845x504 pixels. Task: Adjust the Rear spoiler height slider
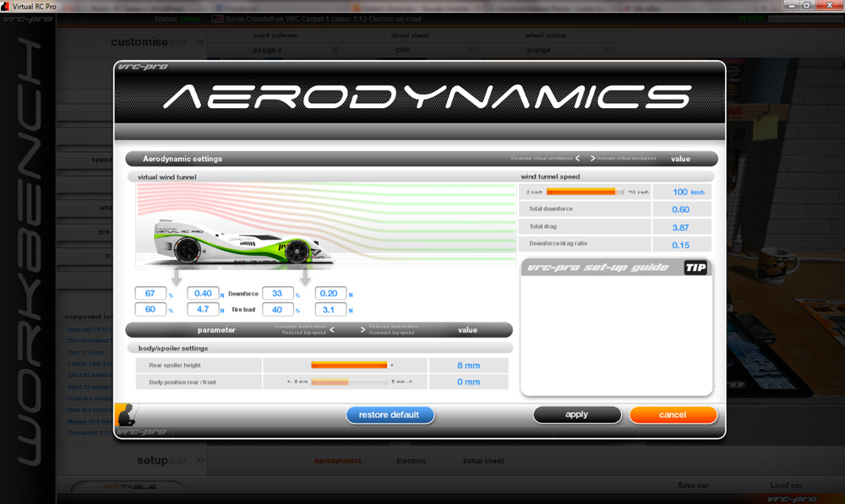coord(349,365)
